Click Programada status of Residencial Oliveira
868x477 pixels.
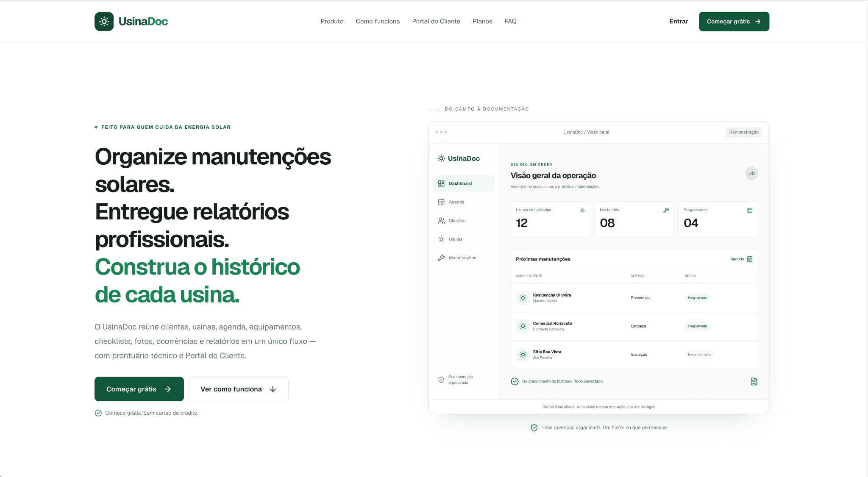coord(697,298)
